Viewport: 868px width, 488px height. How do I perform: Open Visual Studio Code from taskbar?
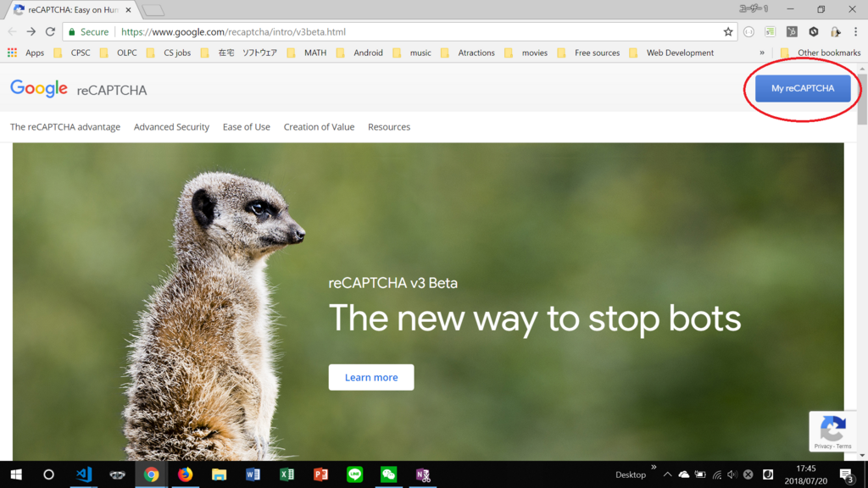coord(84,474)
